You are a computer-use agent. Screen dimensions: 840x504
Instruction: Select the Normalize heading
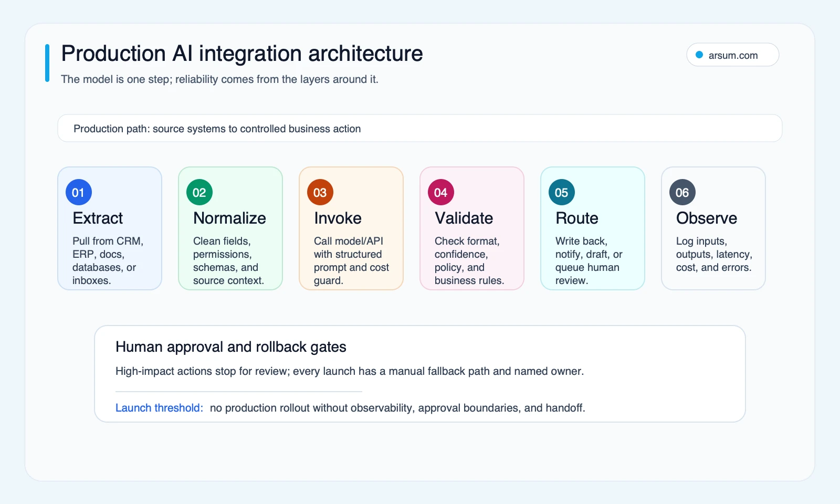[229, 218]
